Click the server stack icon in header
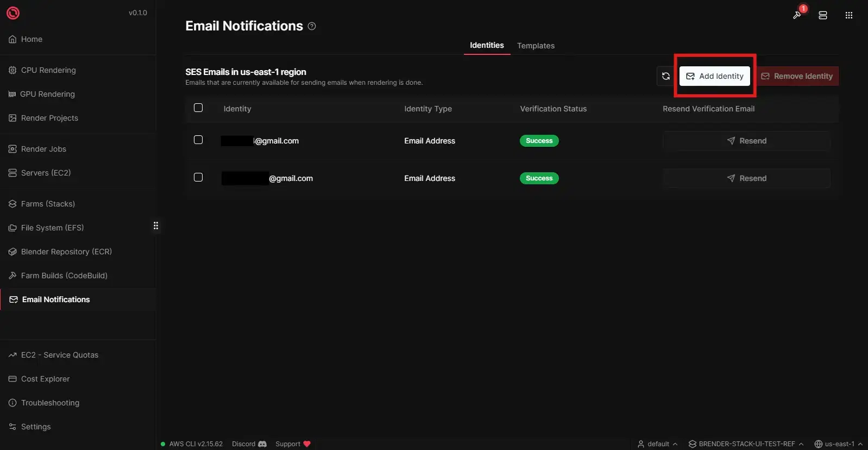 coord(823,15)
